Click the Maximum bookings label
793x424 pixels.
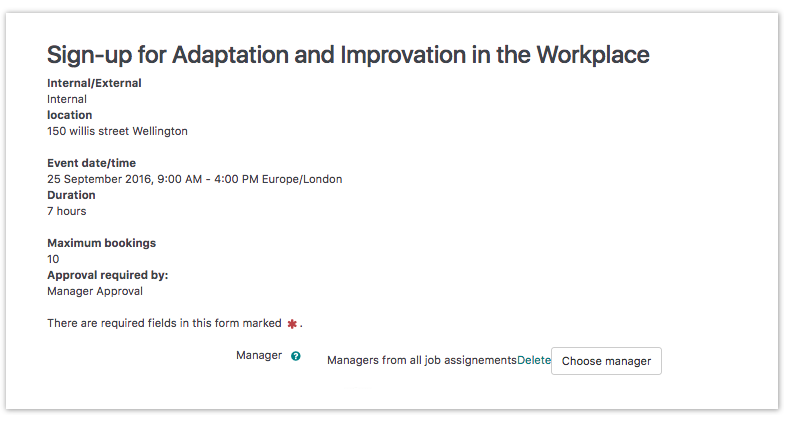[x=101, y=243]
